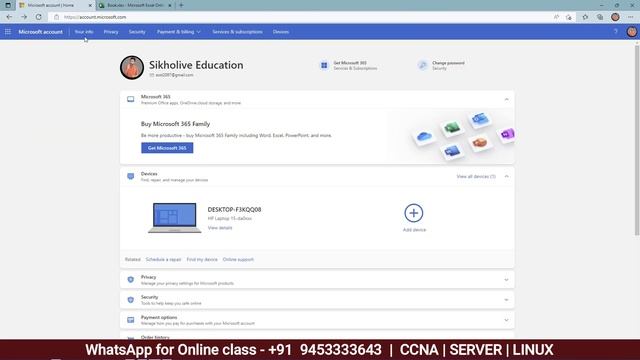The image size is (640, 360).
Task: Open the Read aloud icon in address bar
Action: [556, 17]
